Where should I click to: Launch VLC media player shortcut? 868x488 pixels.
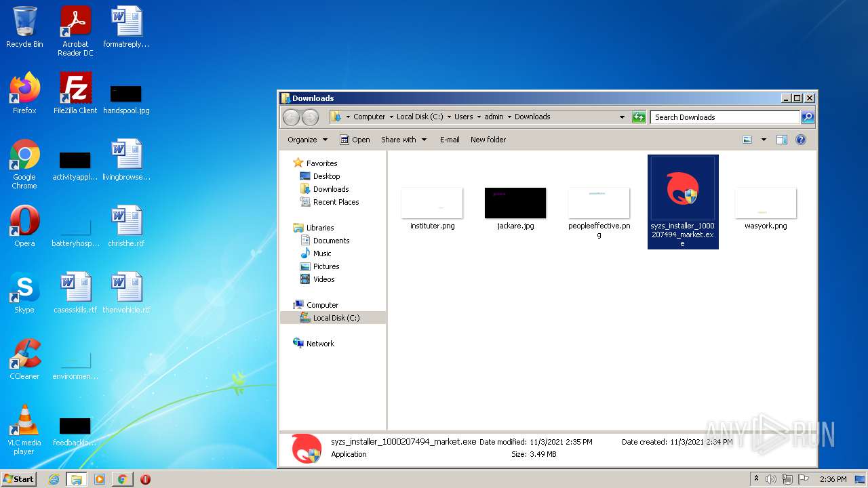point(24,430)
